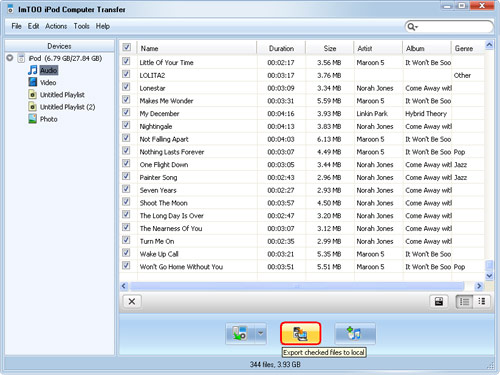Screen dimensions: 500x375
Task: Select the song Nothing Lasts Forever
Action: pyautogui.click(x=172, y=152)
